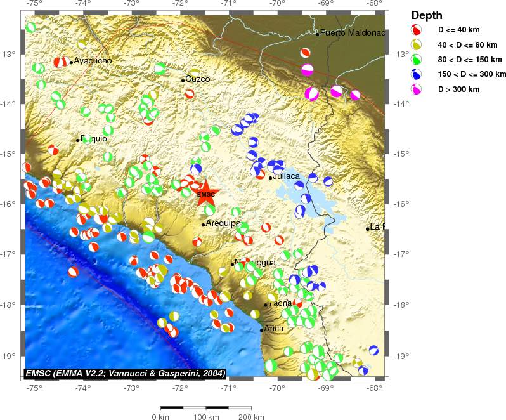This screenshot has height=420, width=506.
Task: Click the city dot marker for Arica
Action: 261,330
